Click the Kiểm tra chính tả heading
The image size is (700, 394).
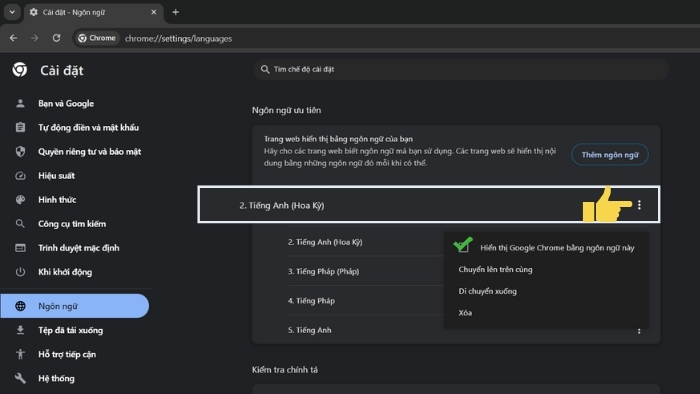point(285,370)
